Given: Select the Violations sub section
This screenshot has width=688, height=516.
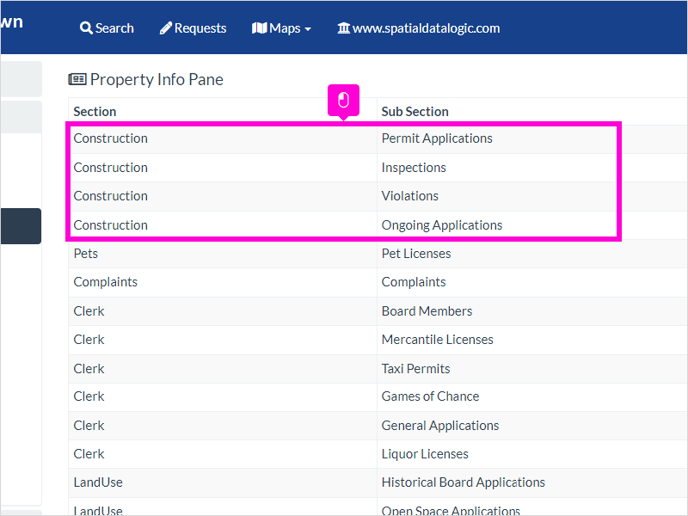Looking at the screenshot, I should [410, 196].
